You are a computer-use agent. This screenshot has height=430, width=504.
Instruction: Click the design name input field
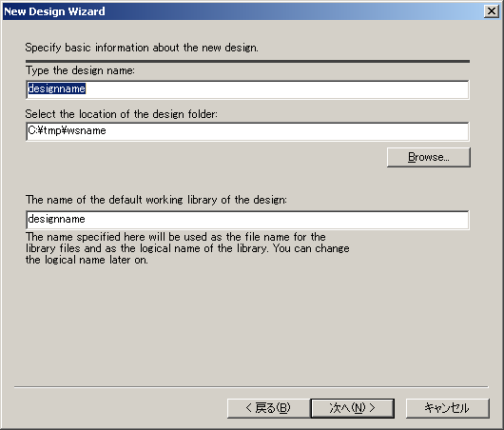247,89
